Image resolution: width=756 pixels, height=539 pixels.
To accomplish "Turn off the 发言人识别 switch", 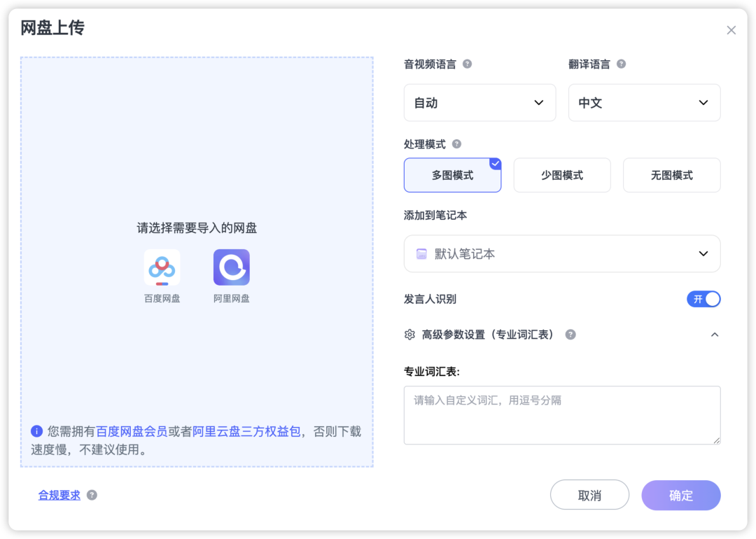I will click(x=703, y=299).
